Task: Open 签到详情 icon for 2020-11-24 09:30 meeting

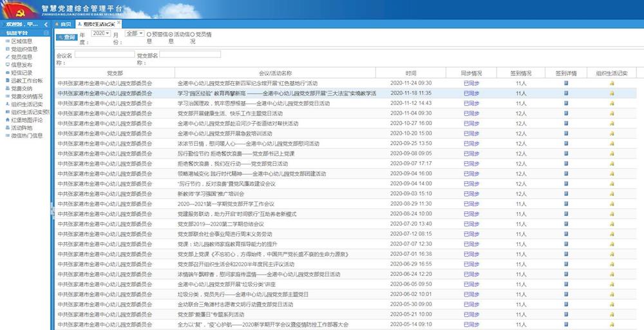Action: (566, 83)
